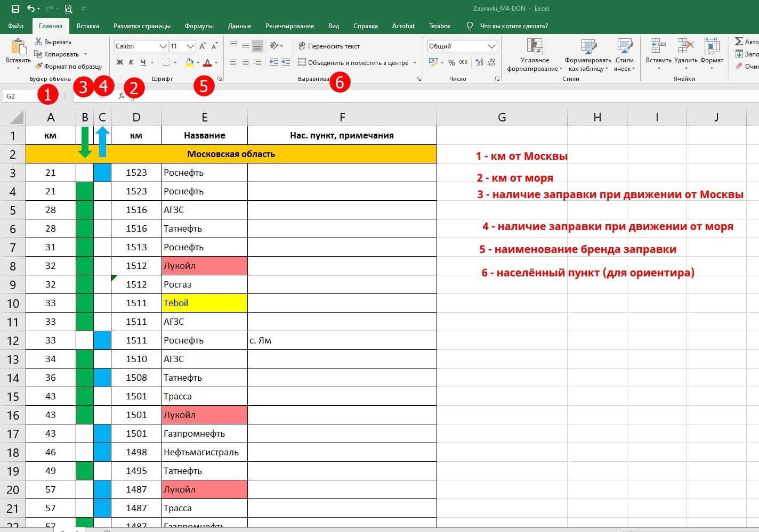The image size is (759, 532).
Task: Click the Increase Indent icon
Action: click(x=286, y=62)
